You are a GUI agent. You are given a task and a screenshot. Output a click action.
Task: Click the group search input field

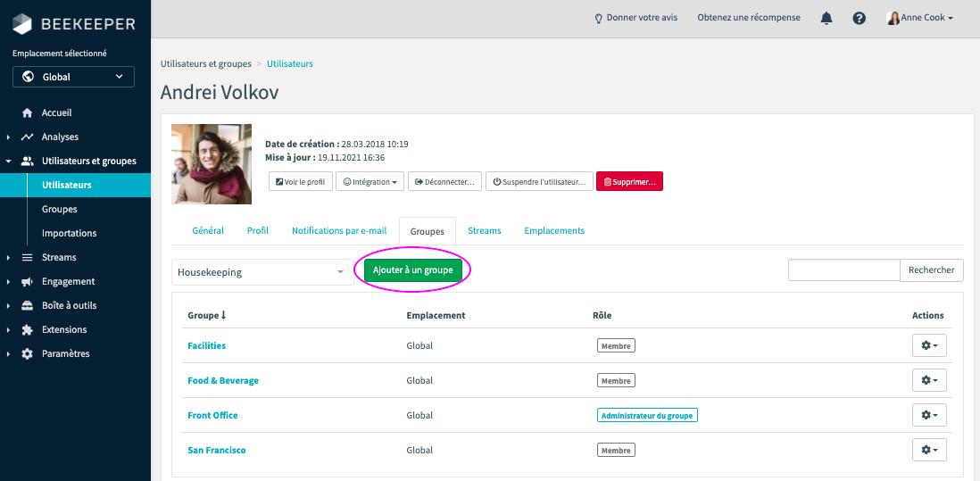(843, 270)
